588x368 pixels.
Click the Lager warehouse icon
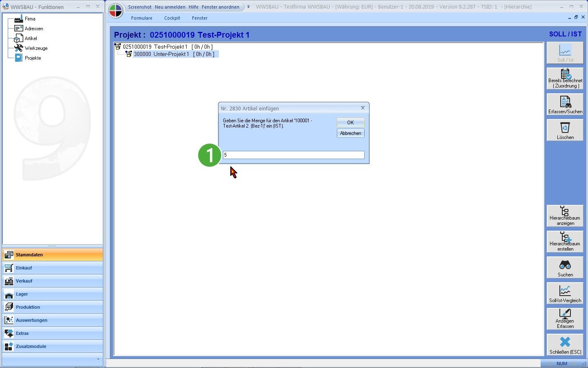[x=9, y=294]
